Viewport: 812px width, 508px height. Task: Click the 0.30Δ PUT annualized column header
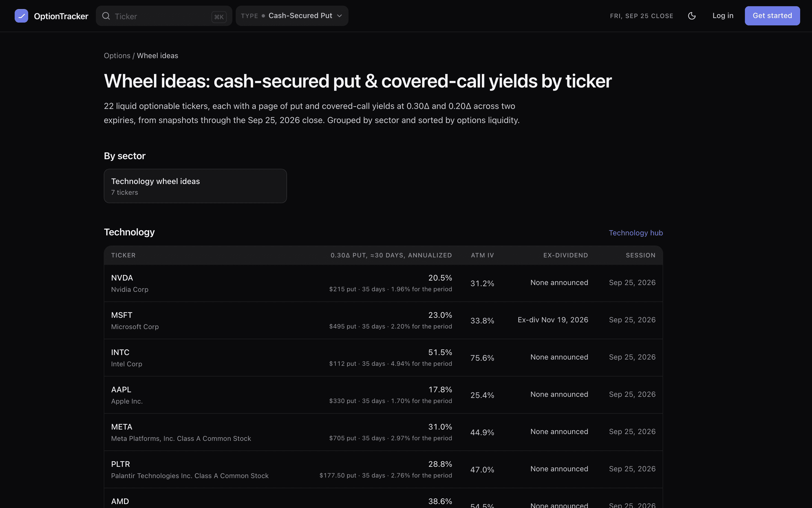point(391,255)
